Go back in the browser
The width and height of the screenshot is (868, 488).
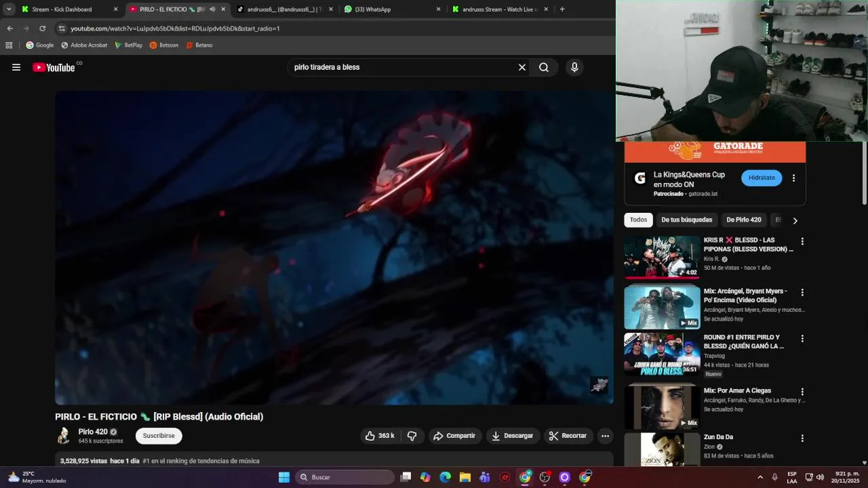pyautogui.click(x=9, y=28)
